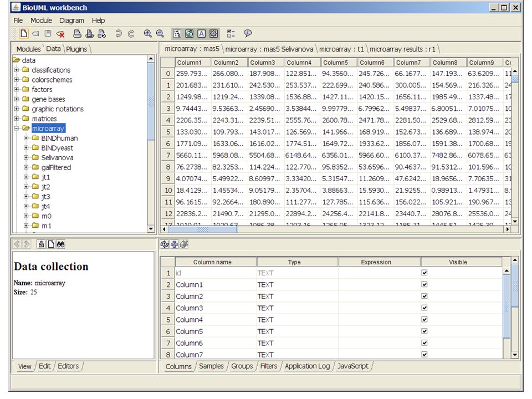532x399 pixels.
Task: Click the binoculars search icon
Action: click(61, 244)
